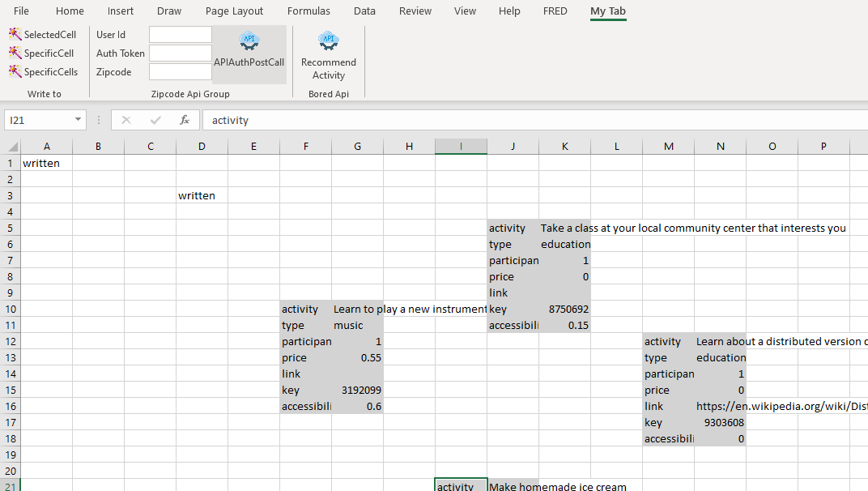Screen dimensions: 868x491
Task: Select the link label in cell M16
Action: (669, 406)
